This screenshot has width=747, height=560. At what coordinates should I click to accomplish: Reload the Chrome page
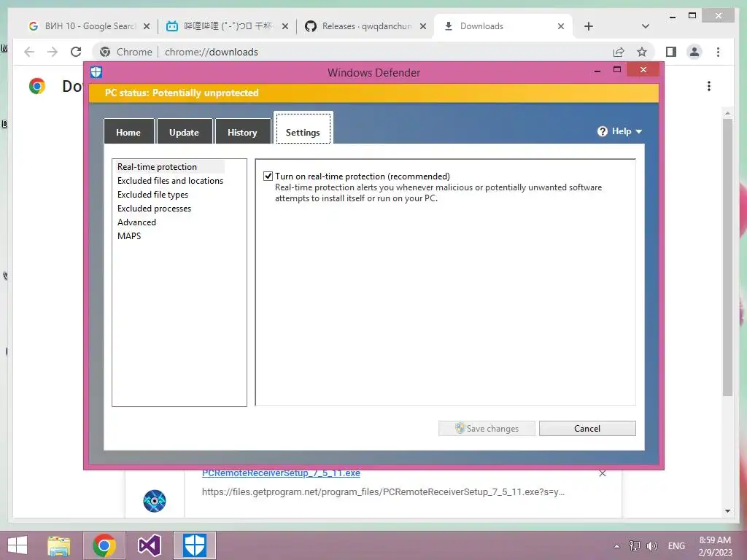point(76,52)
